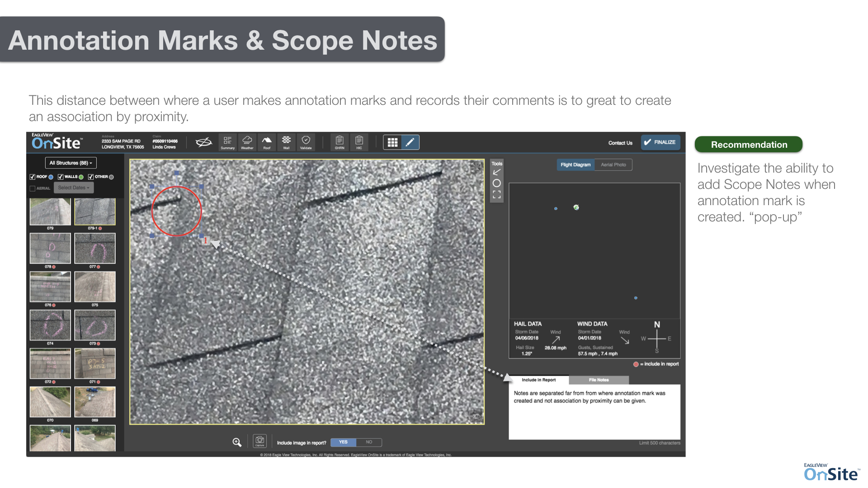The image size is (868, 488).
Task: Select the bracket box annotation tool
Action: click(496, 195)
